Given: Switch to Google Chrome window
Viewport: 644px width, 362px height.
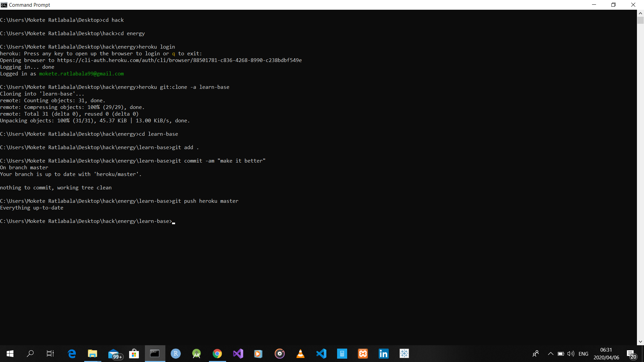Looking at the screenshot, I should [x=217, y=354].
